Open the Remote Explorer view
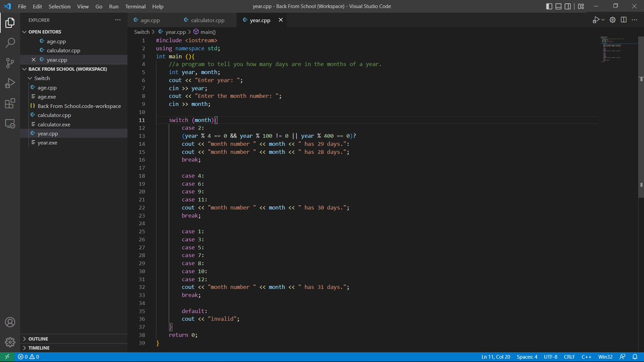The width and height of the screenshot is (644, 362). click(x=10, y=124)
